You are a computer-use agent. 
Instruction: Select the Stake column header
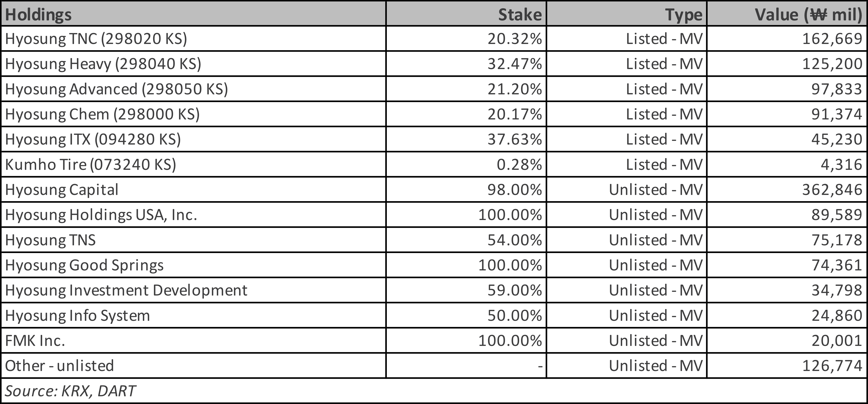tap(520, 15)
